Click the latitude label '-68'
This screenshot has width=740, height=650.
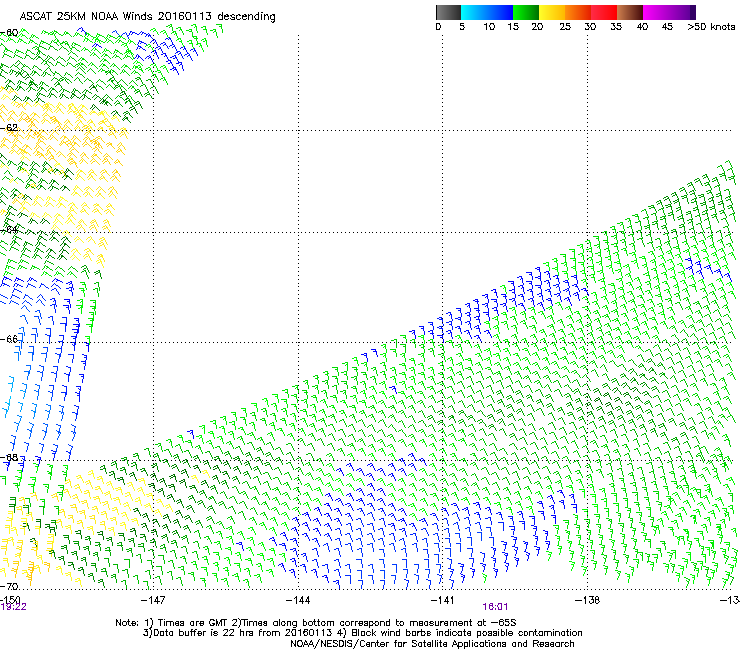coord(9,457)
